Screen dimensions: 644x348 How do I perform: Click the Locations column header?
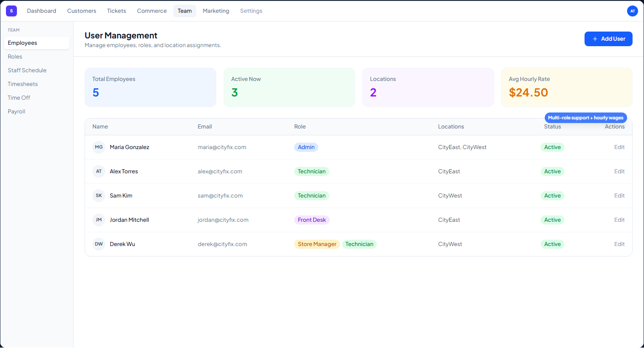[451, 127]
